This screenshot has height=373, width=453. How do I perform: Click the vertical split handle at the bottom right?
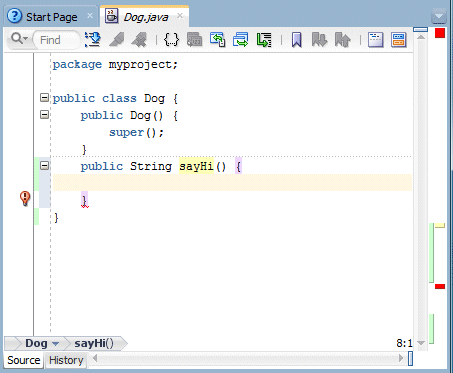410,359
